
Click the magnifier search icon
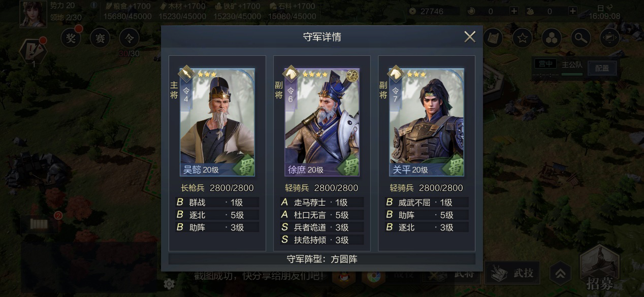581,37
